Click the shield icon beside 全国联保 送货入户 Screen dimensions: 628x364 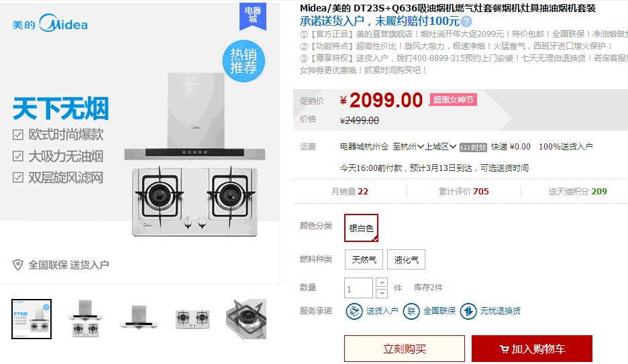click(x=17, y=264)
